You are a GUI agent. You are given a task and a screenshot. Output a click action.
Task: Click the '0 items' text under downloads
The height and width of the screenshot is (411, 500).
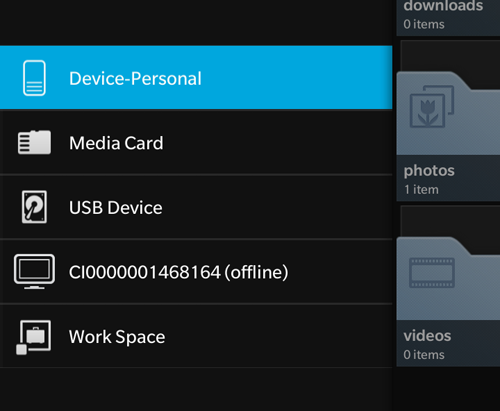click(424, 24)
